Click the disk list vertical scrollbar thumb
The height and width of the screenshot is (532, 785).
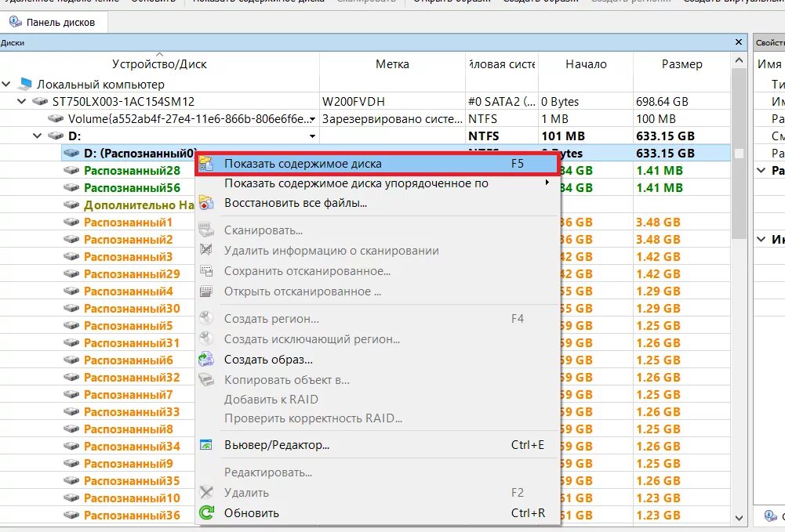[739, 154]
